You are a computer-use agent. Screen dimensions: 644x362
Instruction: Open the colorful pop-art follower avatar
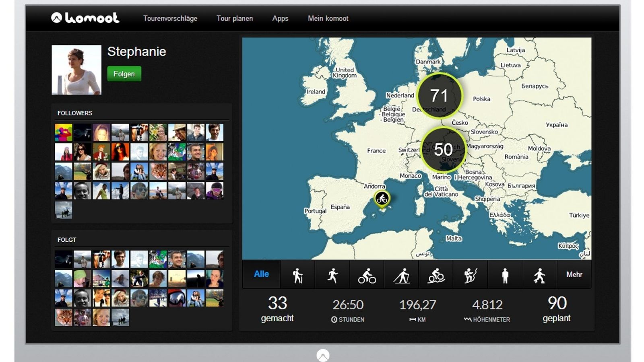click(64, 132)
